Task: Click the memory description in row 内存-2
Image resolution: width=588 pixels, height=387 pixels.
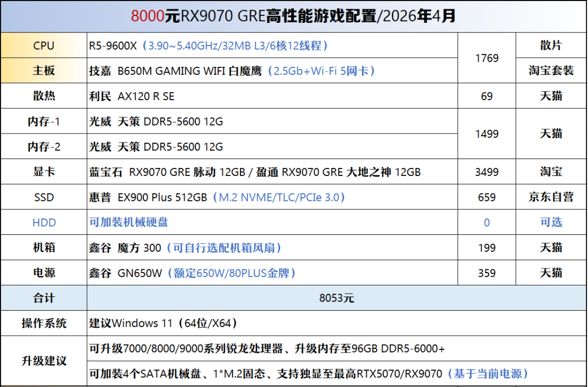Action: point(272,146)
